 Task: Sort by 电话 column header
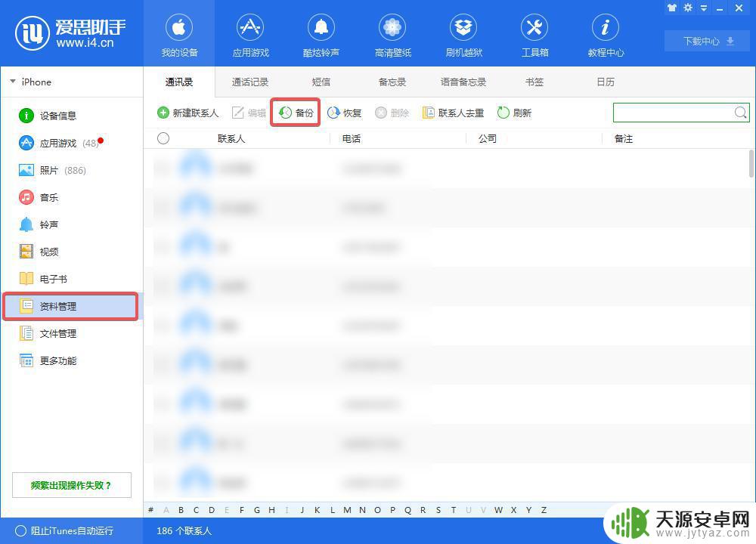(x=351, y=139)
